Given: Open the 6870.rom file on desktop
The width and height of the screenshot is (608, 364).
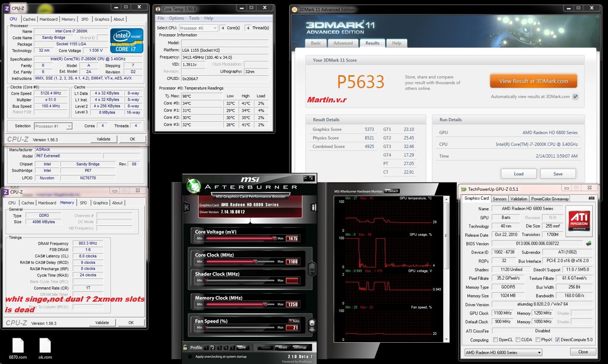Looking at the screenshot, I should (x=18, y=349).
